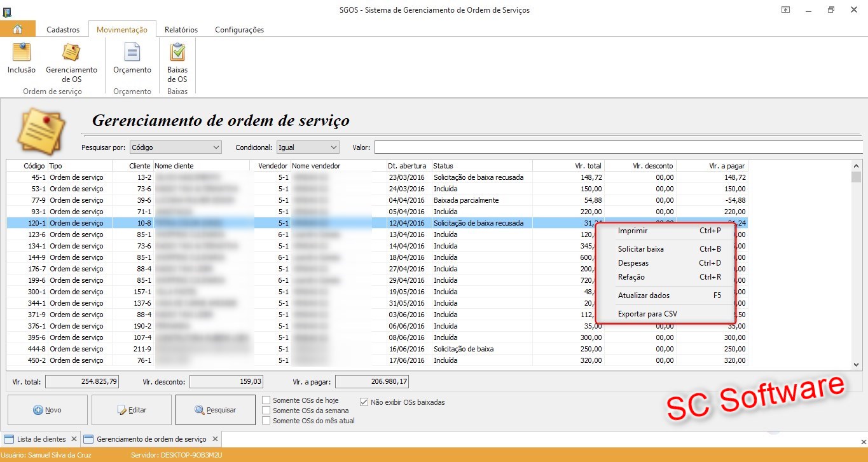Click the ribbon display options icon
868x462 pixels.
coord(786,10)
